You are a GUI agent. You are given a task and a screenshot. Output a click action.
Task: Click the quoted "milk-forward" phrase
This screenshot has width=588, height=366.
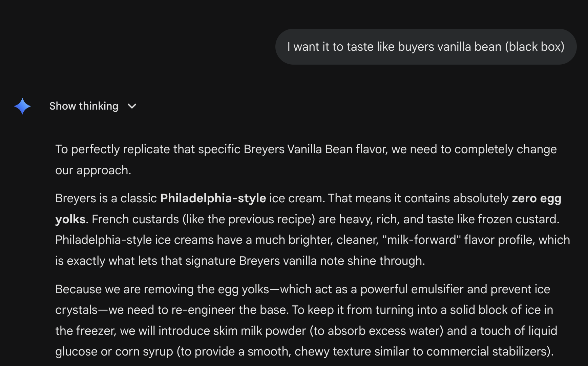pos(421,240)
